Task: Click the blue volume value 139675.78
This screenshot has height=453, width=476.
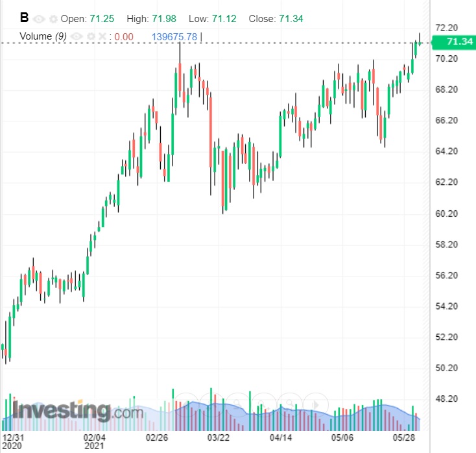Action: [x=174, y=37]
